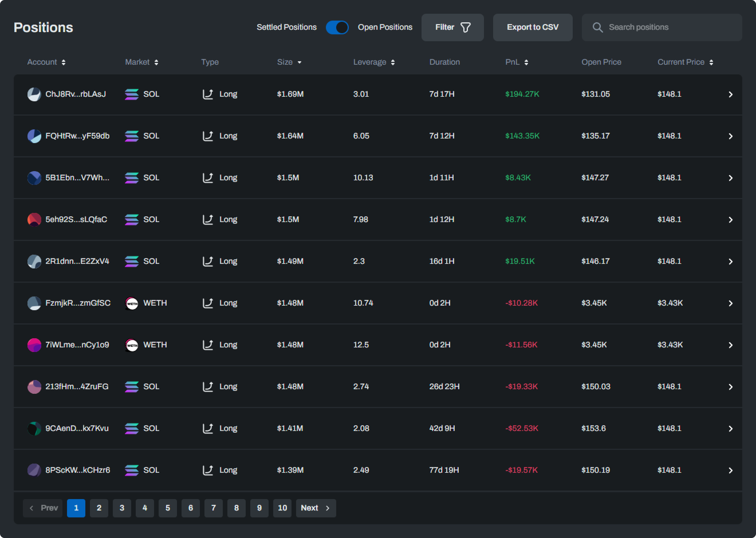Click leverage value 12.5
The width and height of the screenshot is (756, 538).
tap(361, 345)
